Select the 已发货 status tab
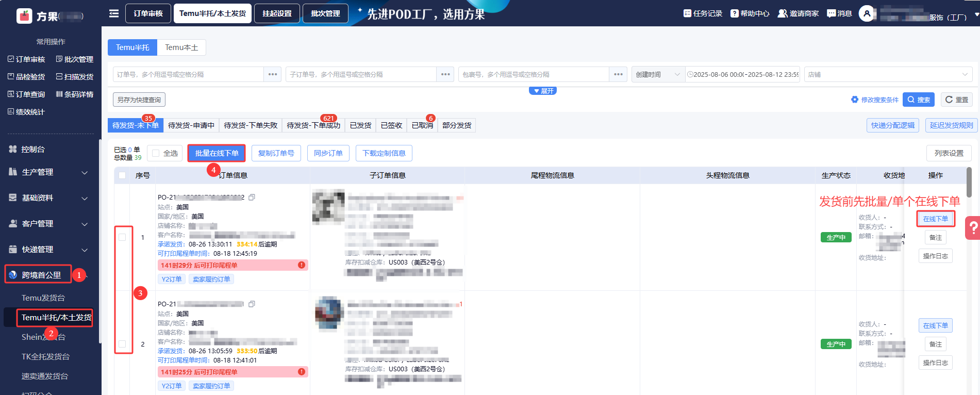Image resolution: width=980 pixels, height=395 pixels. 360,125
